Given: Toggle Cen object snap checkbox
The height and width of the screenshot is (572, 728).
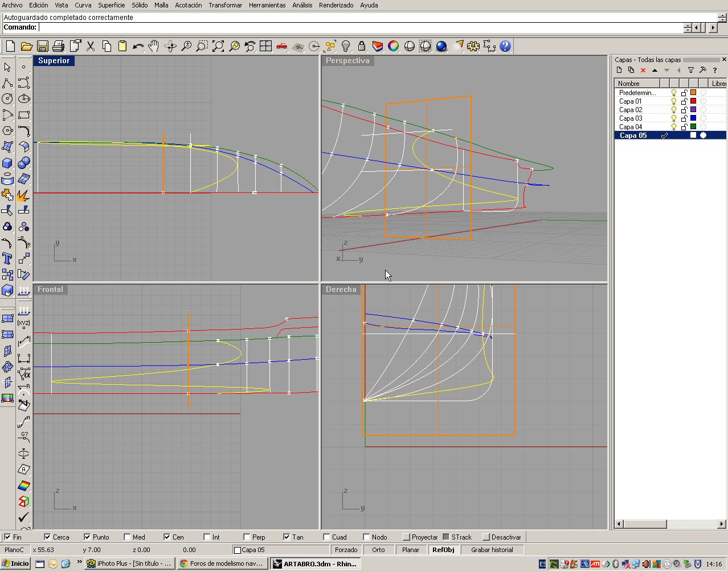Looking at the screenshot, I should point(167,537).
